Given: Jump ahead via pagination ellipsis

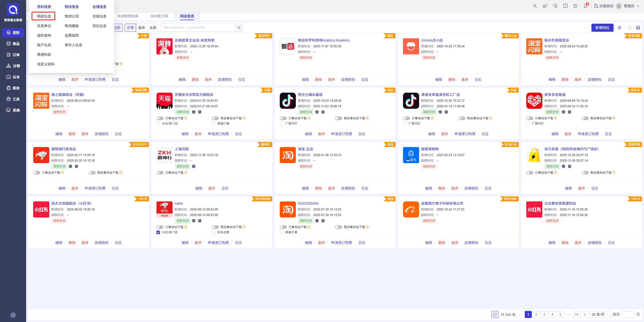Looking at the screenshot, I should click(x=568, y=314).
